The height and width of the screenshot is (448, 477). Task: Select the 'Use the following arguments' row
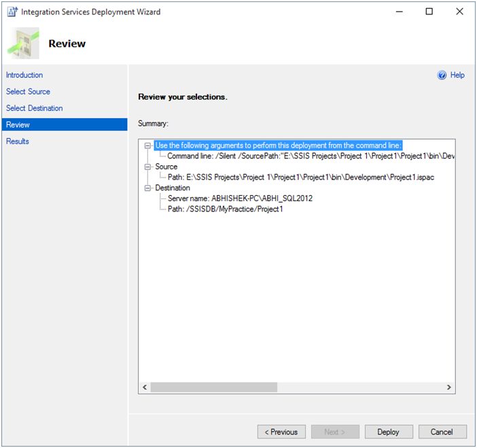(x=279, y=145)
